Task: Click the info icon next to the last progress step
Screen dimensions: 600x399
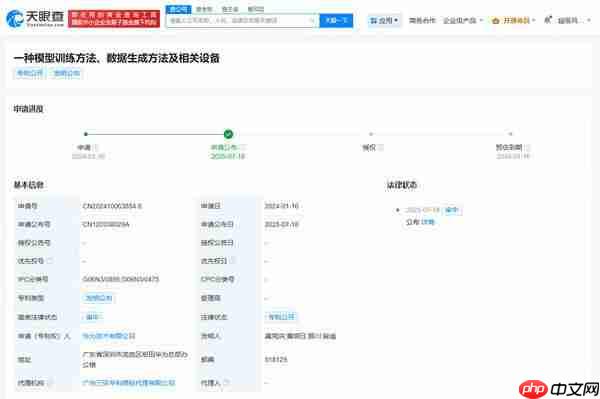Action: (x=528, y=147)
